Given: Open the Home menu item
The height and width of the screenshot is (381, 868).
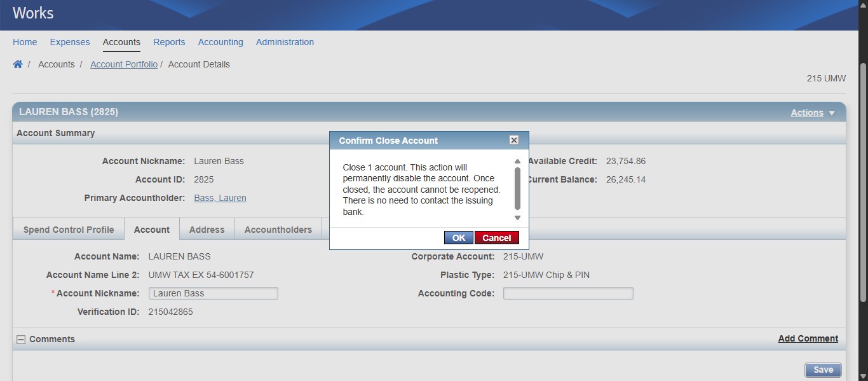Looking at the screenshot, I should tap(25, 42).
